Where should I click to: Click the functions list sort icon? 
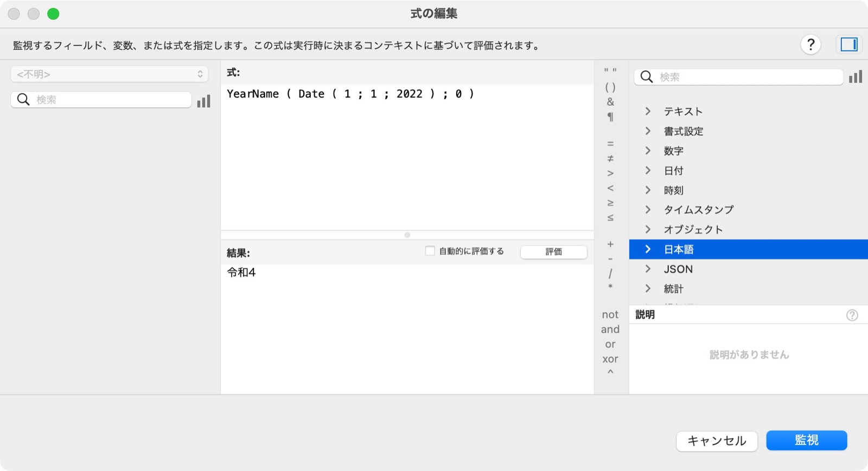pos(856,77)
